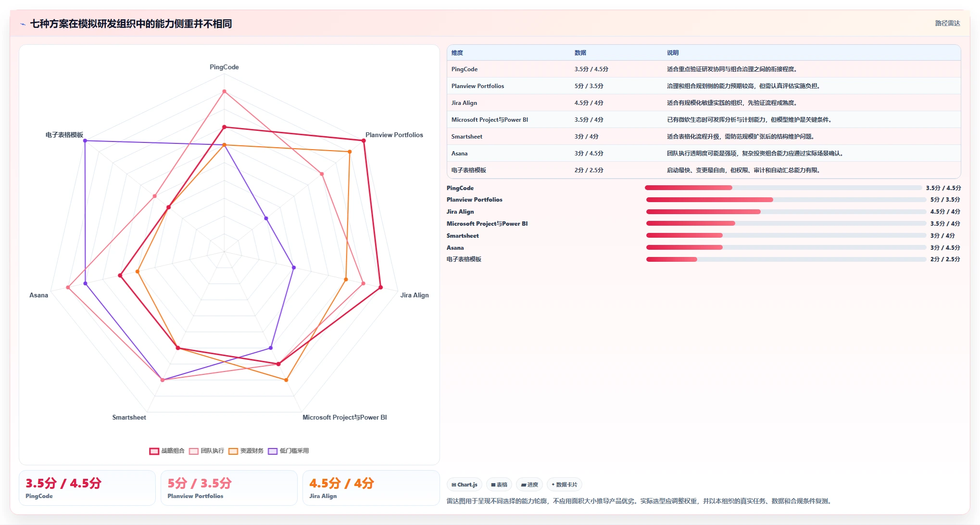This screenshot has width=980, height=525.
Task: Open the Planview Portfolios 5分 / 3.5分 card
Action: tap(229, 488)
